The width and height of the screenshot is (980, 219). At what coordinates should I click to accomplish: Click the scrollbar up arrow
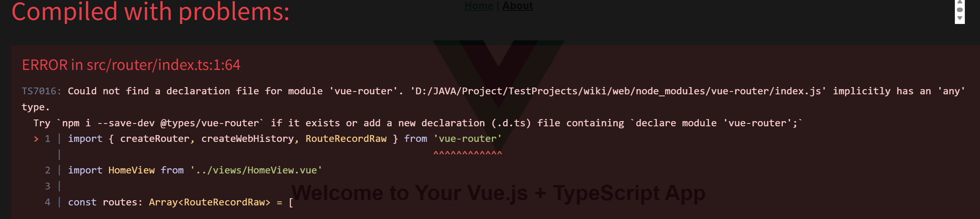[x=960, y=2]
